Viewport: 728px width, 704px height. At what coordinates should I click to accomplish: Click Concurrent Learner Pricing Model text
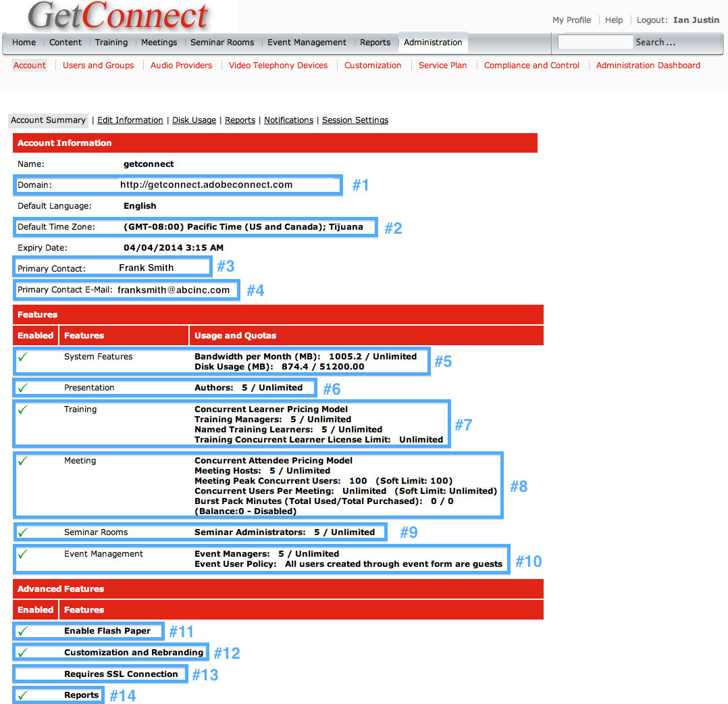pyautogui.click(x=271, y=409)
